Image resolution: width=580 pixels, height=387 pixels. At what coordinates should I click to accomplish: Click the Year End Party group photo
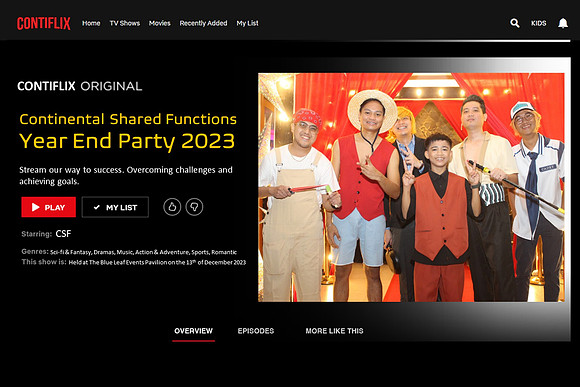pyautogui.click(x=411, y=187)
